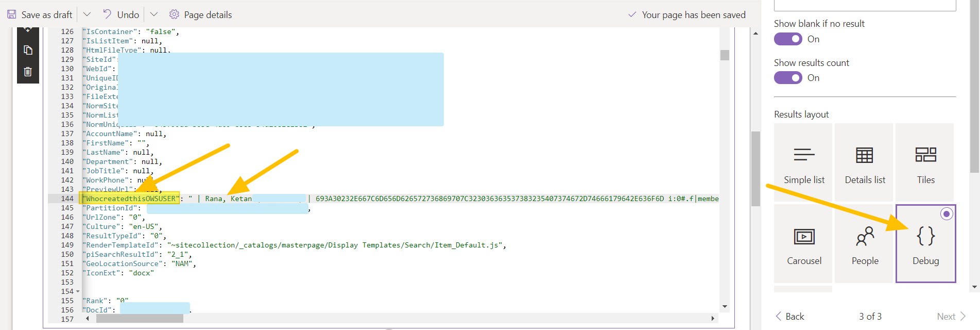Image resolution: width=980 pixels, height=330 pixels.
Task: Open the Save as draft dropdown arrow
Action: tap(87, 14)
